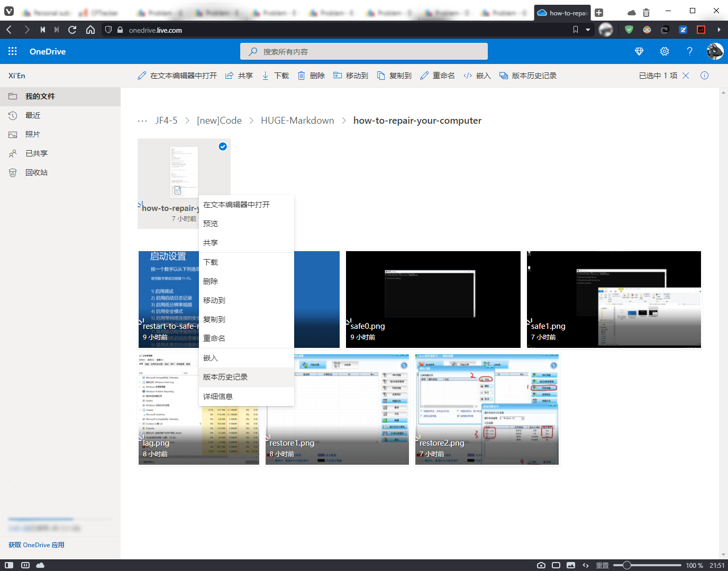This screenshot has height=571, width=728.
Task: Choose 共享 from context menu
Action: [x=247, y=243]
